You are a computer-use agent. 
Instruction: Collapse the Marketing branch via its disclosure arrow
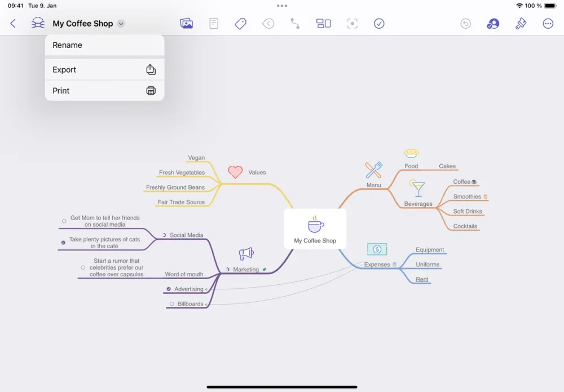click(x=227, y=270)
